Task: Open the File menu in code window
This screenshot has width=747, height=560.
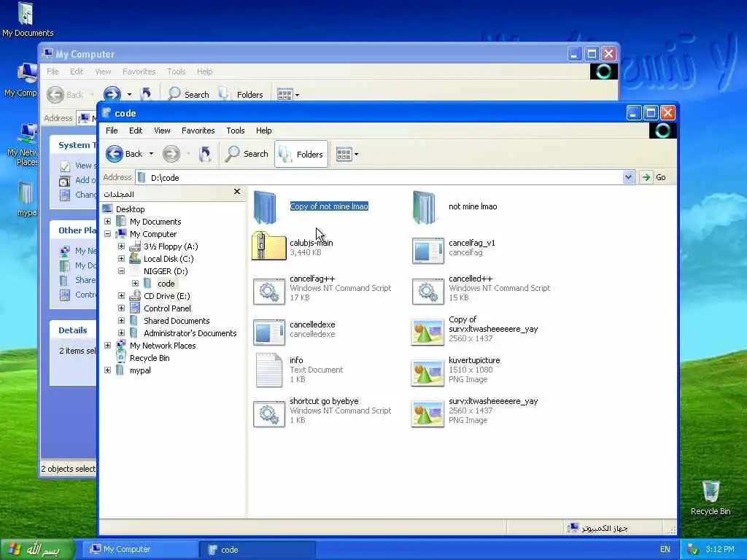Action: tap(112, 131)
